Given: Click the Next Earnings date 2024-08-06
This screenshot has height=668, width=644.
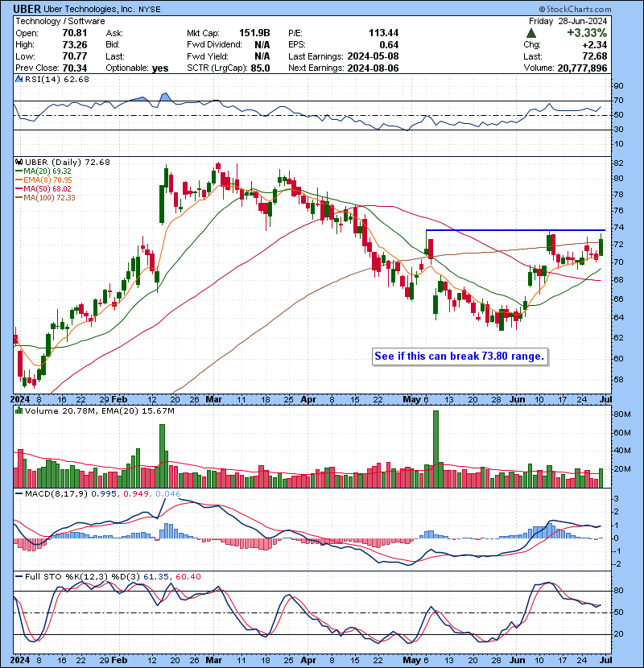Looking at the screenshot, I should (x=373, y=68).
